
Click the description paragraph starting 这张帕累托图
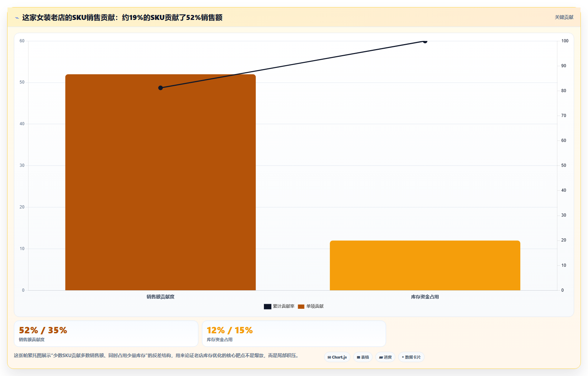tap(156, 355)
